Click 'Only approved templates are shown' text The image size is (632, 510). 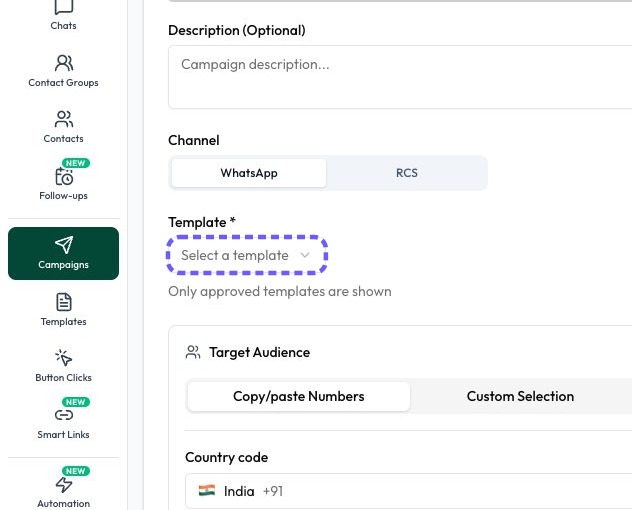point(280,291)
